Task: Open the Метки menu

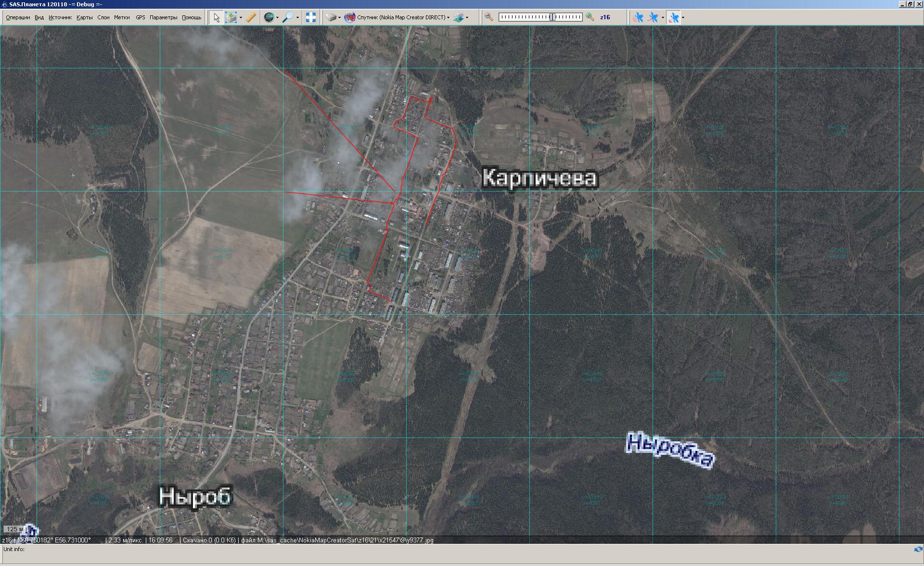Action: pyautogui.click(x=122, y=17)
